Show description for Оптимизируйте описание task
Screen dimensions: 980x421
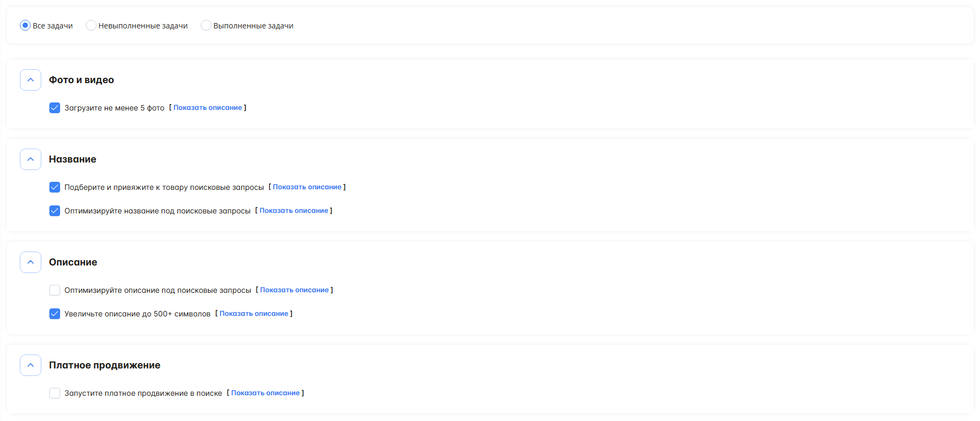click(x=294, y=290)
